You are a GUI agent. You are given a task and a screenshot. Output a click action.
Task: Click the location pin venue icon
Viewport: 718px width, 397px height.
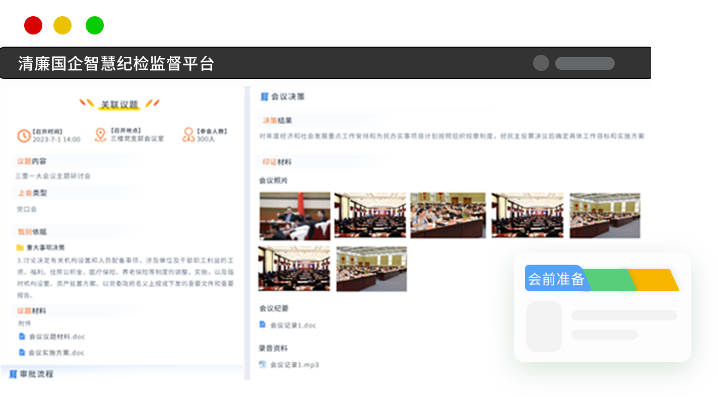pos(100,135)
